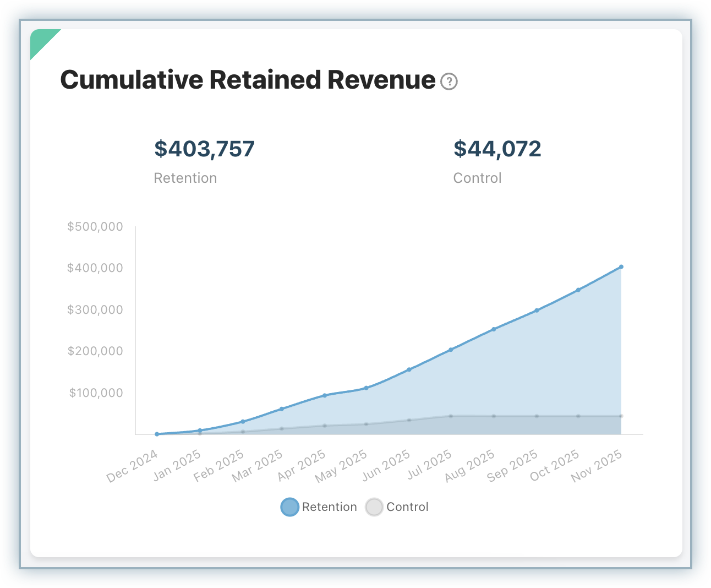711x588 pixels.
Task: Click the blue Retention legend circle icon
Action: (289, 507)
